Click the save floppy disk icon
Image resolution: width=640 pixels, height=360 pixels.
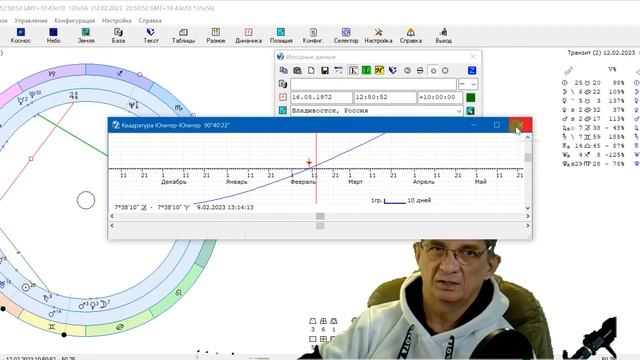click(325, 71)
